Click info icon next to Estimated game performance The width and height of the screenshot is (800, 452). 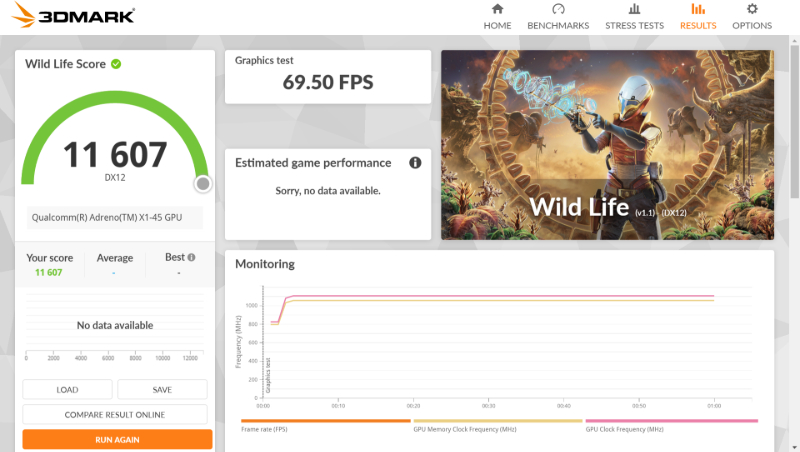415,163
